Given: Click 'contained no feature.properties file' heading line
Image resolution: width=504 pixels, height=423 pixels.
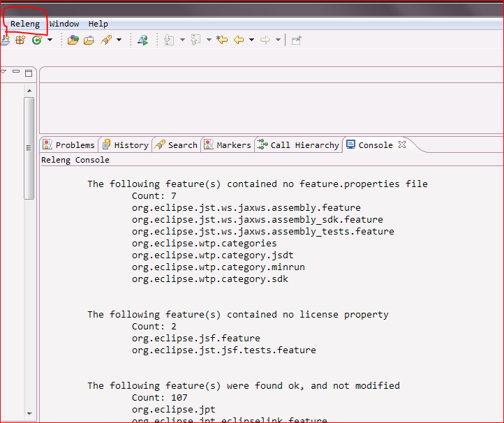Looking at the screenshot, I should (258, 184).
